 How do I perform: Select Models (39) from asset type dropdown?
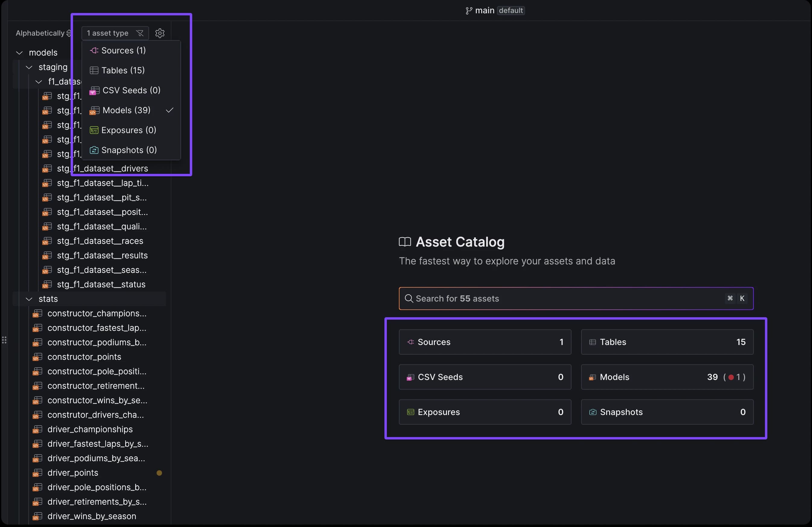[x=126, y=110]
